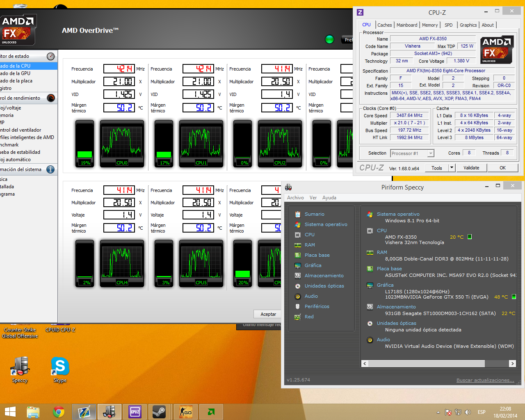Open Counter-Strike Global Offensive desktop shortcut

20,332
